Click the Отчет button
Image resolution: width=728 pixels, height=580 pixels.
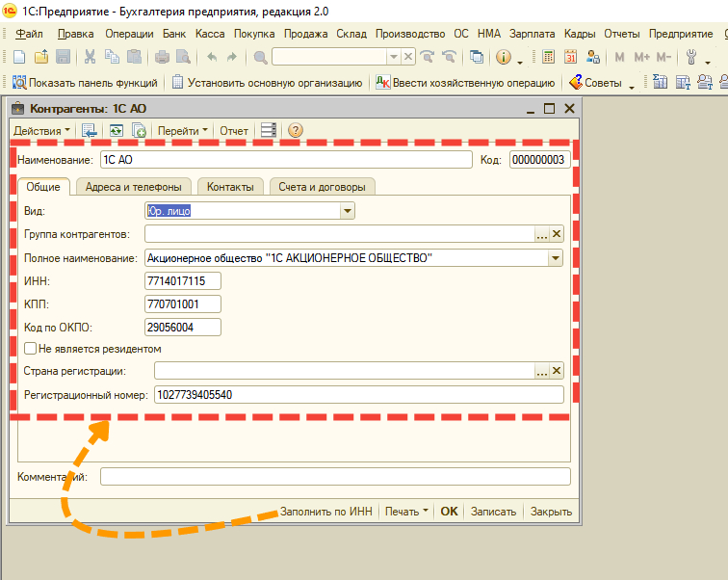tap(234, 131)
